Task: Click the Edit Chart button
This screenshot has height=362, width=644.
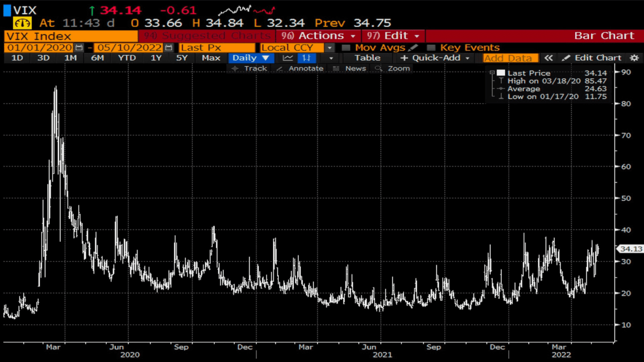Action: pos(592,58)
